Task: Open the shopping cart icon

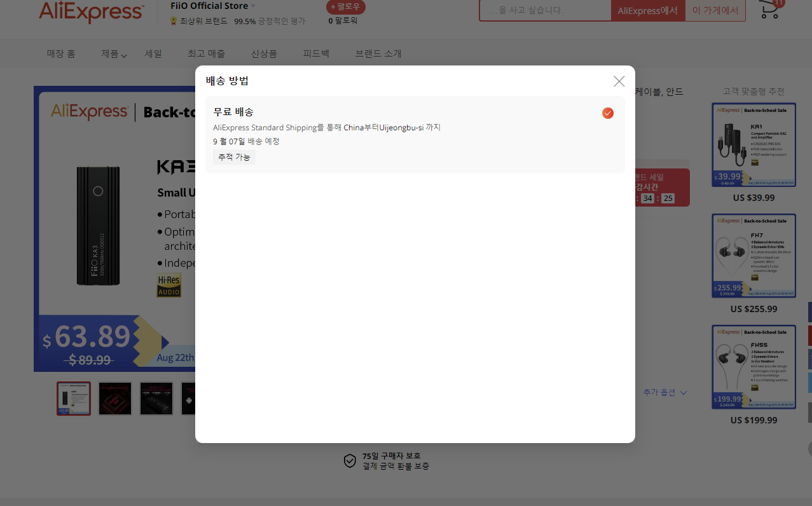Action: (770, 9)
